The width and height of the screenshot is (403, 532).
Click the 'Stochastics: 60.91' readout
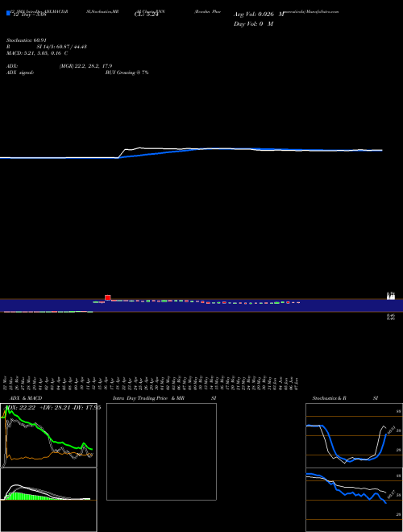click(x=27, y=40)
